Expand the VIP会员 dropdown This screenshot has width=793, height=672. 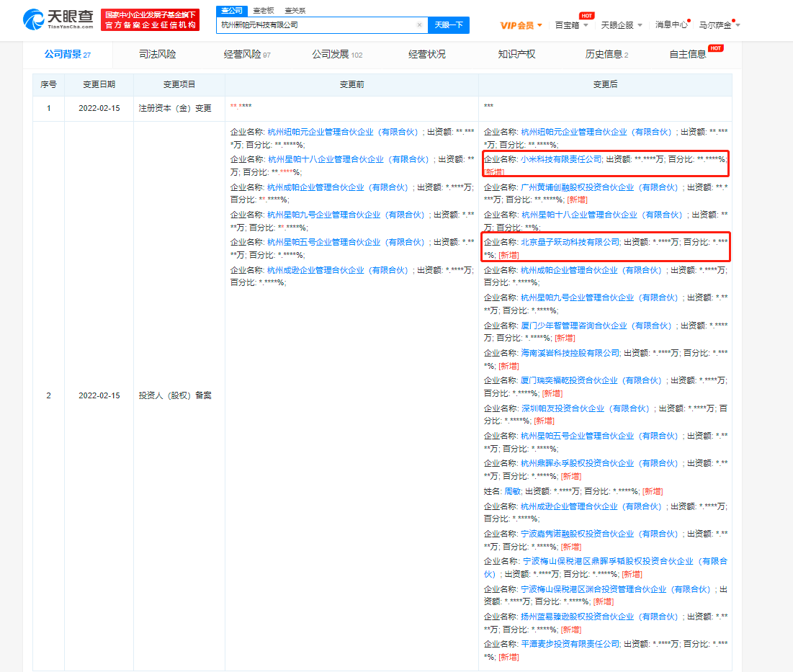tap(521, 25)
